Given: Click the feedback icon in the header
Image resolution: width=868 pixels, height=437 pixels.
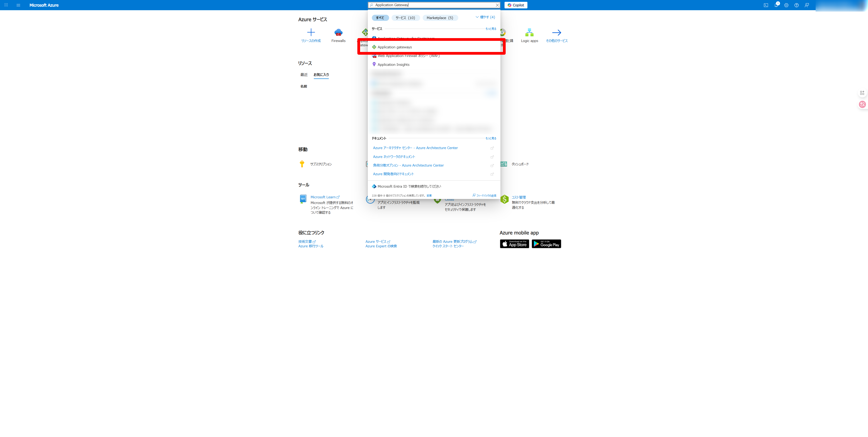Looking at the screenshot, I should 807,5.
